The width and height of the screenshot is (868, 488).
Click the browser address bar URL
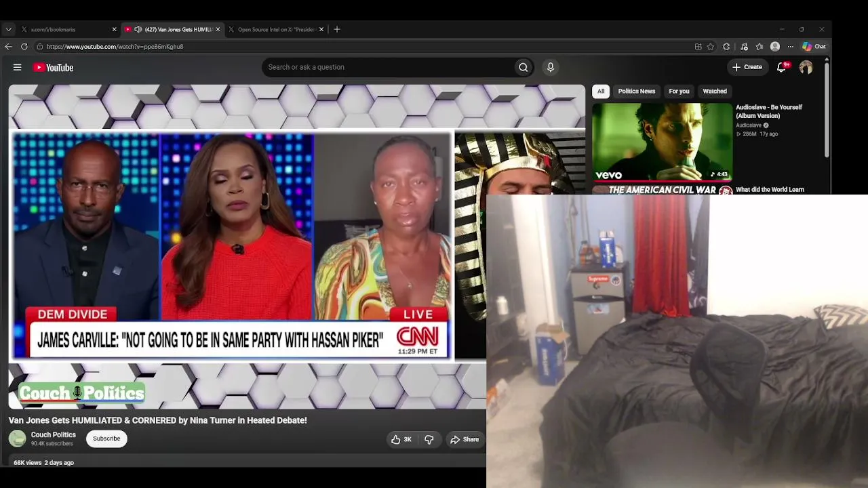[x=115, y=47]
